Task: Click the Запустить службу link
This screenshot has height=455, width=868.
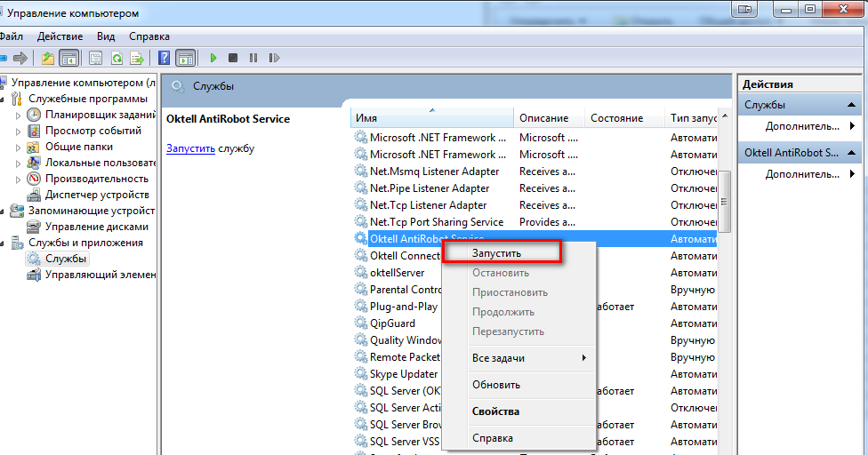Action: [x=190, y=148]
